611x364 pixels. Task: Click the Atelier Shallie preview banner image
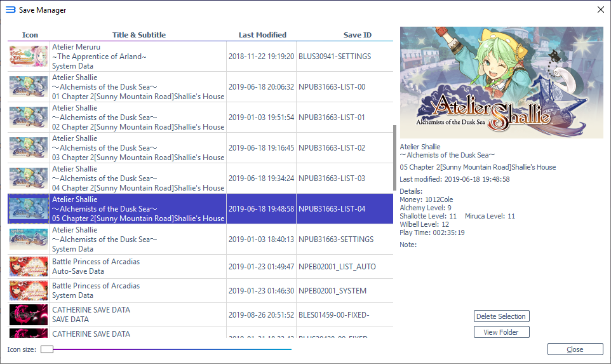502,82
